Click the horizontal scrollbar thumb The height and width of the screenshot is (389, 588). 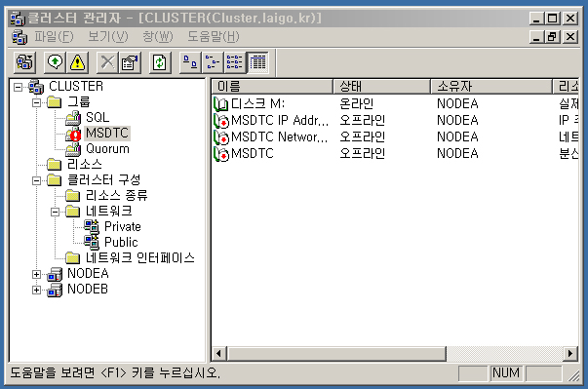pyautogui.click(x=336, y=353)
